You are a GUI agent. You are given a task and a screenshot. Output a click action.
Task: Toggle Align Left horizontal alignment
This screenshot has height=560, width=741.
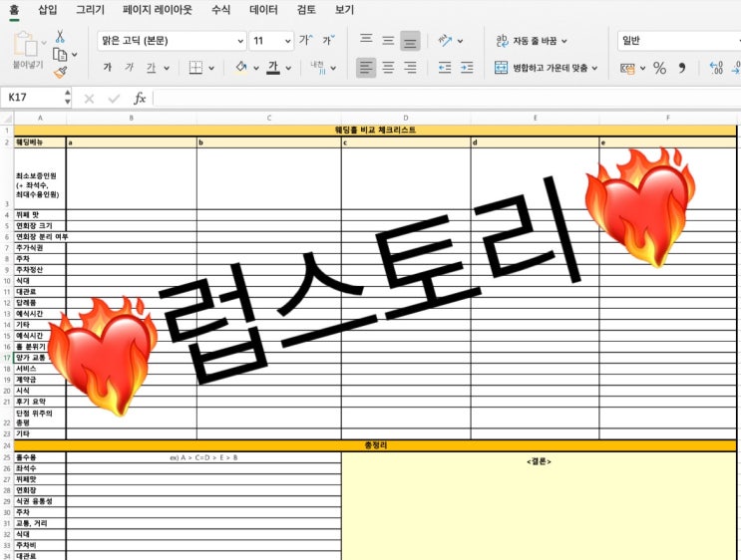click(366, 68)
